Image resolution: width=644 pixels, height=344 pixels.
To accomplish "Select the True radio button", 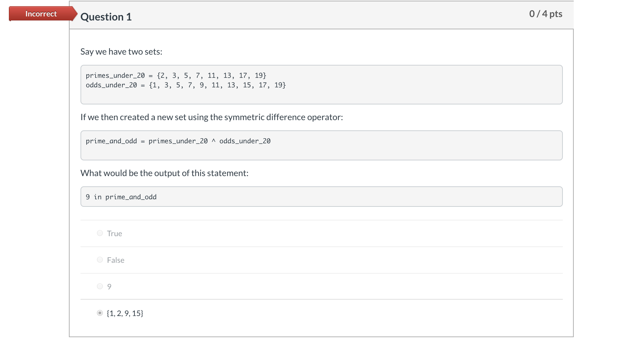I will 100,233.
